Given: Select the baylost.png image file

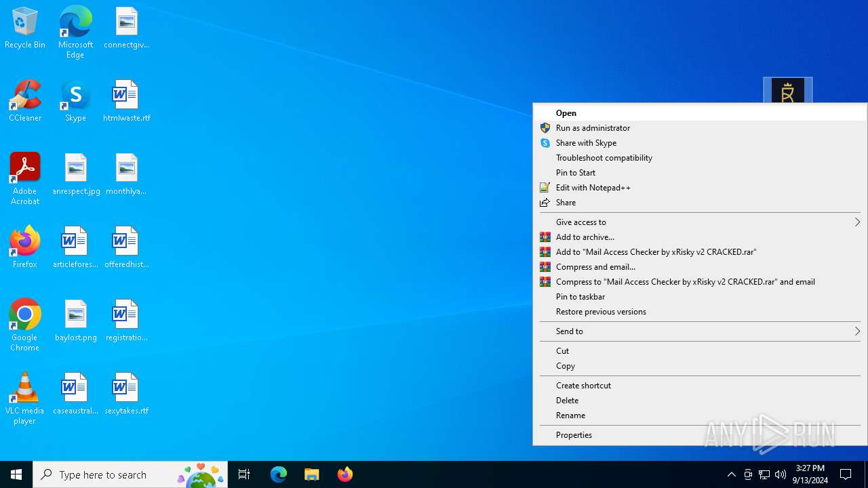Looking at the screenshot, I should [x=76, y=321].
